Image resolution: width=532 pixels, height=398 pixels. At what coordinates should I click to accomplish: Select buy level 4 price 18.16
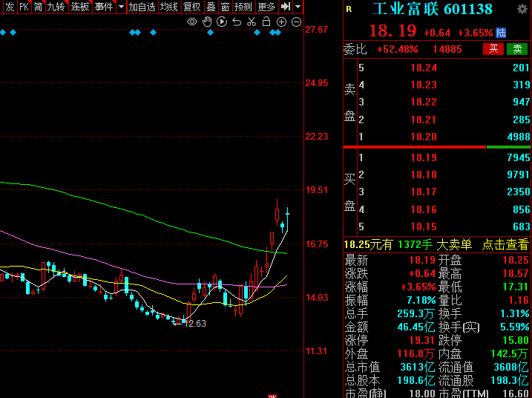[x=424, y=209]
